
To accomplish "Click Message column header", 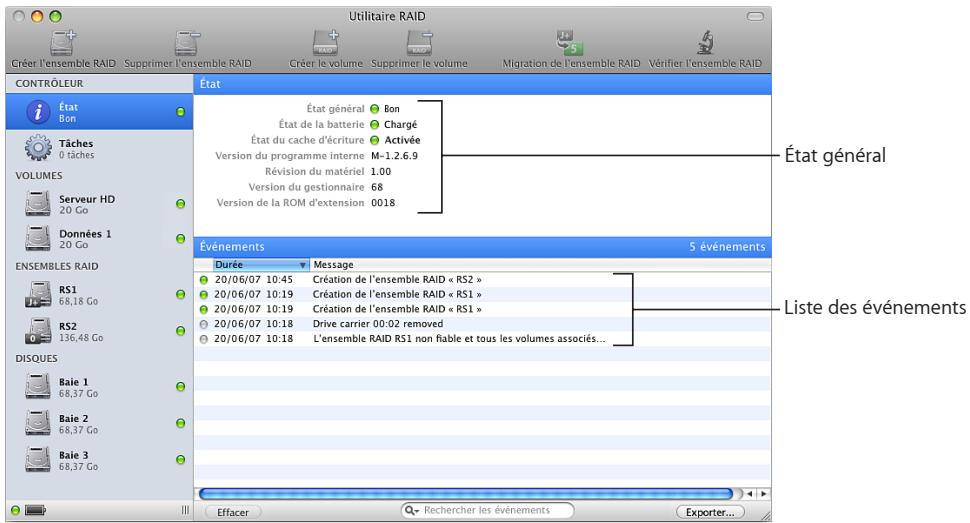I will [333, 265].
